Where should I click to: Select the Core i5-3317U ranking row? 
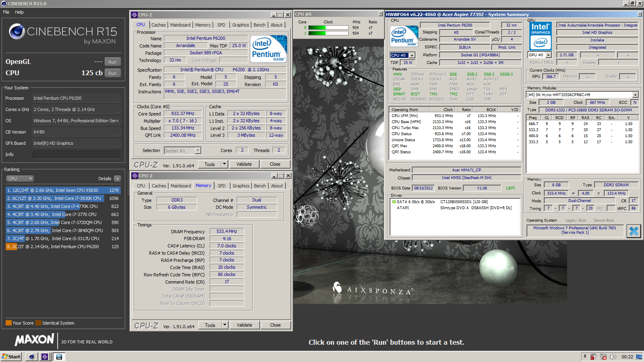coord(63,239)
